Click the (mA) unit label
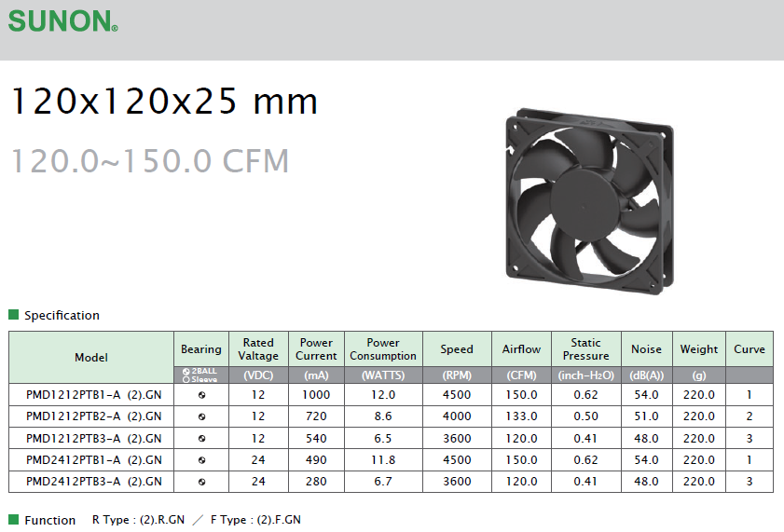 pyautogui.click(x=316, y=375)
